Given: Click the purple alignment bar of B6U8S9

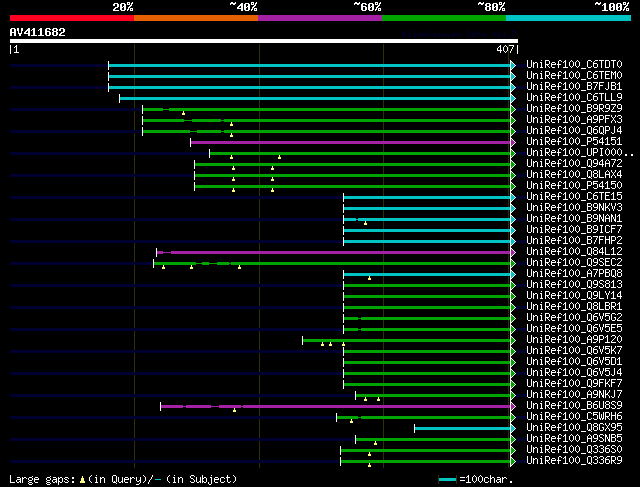Looking at the screenshot, I should click(336, 407).
